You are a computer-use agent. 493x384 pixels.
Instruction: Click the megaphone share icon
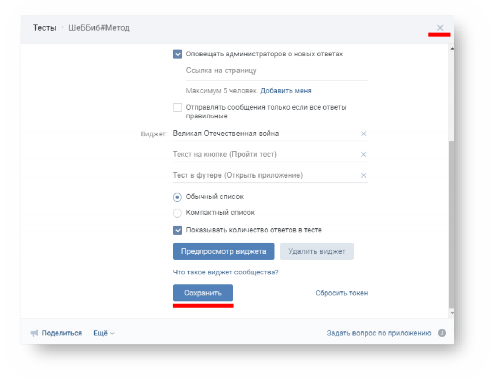pos(34,333)
